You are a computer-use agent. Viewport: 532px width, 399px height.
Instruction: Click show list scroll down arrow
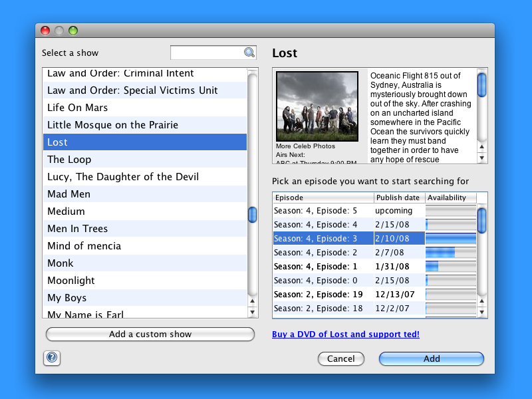click(253, 312)
